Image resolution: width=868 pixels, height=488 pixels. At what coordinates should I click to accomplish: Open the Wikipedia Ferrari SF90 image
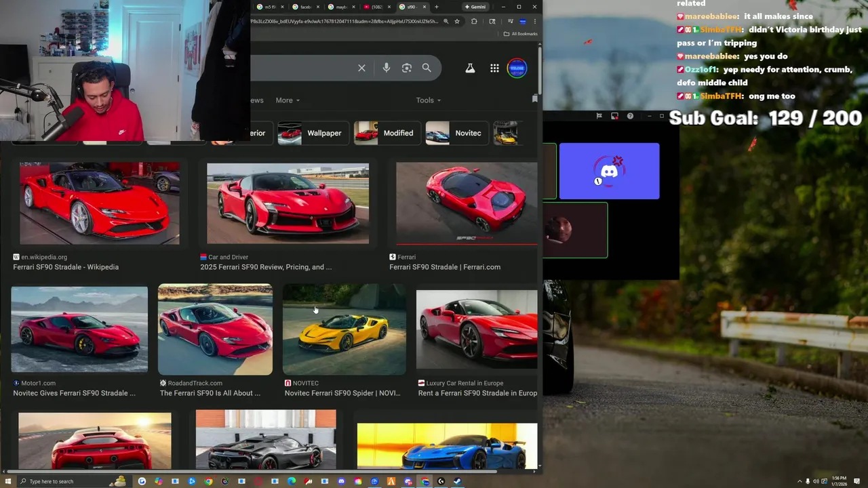[100, 203]
